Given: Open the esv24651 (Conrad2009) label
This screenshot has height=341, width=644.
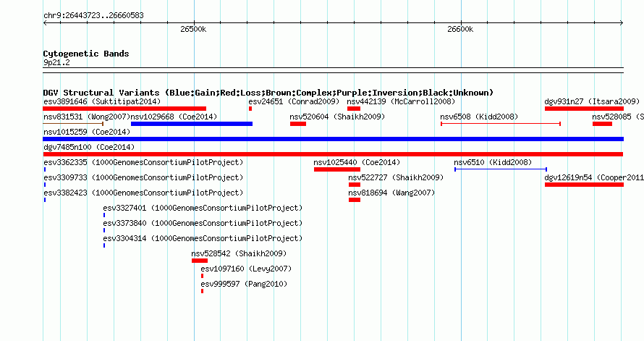Looking at the screenshot, I should click(x=294, y=101).
